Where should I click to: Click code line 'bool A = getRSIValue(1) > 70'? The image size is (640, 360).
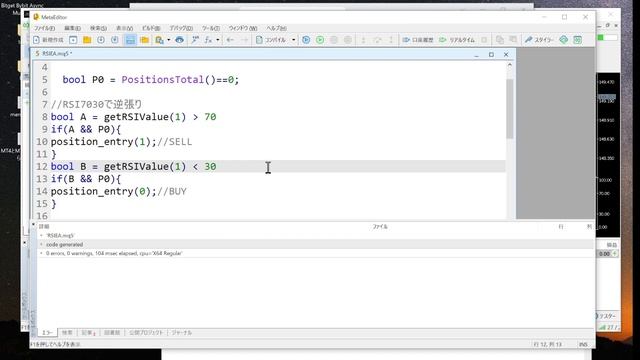pyautogui.click(x=133, y=117)
